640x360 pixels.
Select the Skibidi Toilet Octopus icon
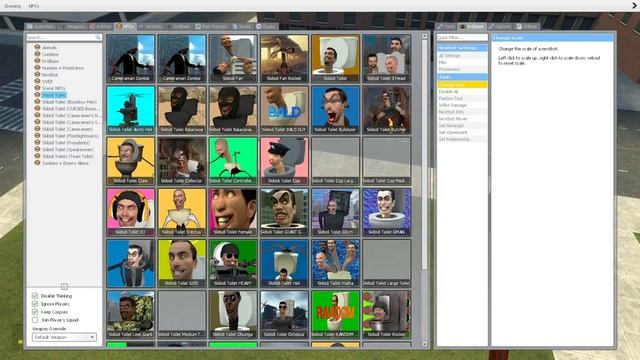pos(284,315)
